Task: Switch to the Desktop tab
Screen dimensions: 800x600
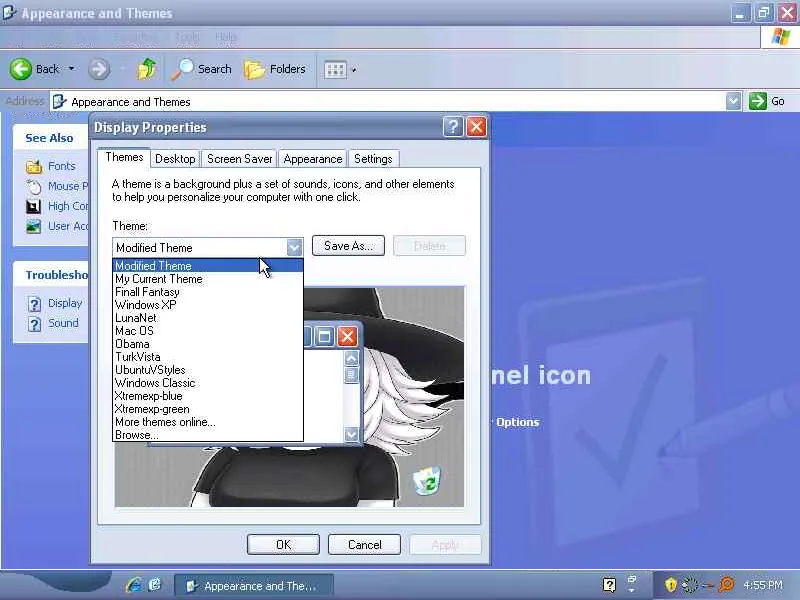Action: [175, 159]
